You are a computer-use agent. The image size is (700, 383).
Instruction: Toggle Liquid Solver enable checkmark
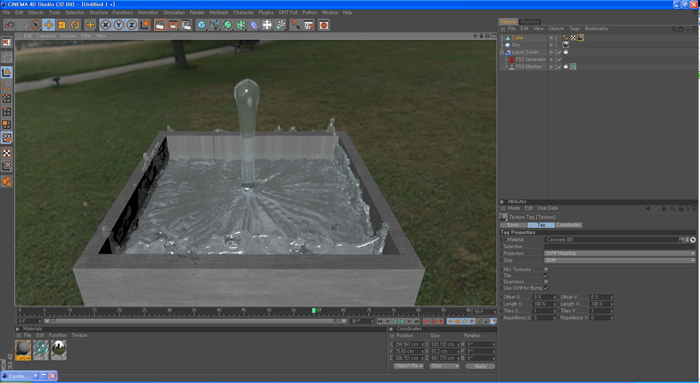[x=559, y=52]
